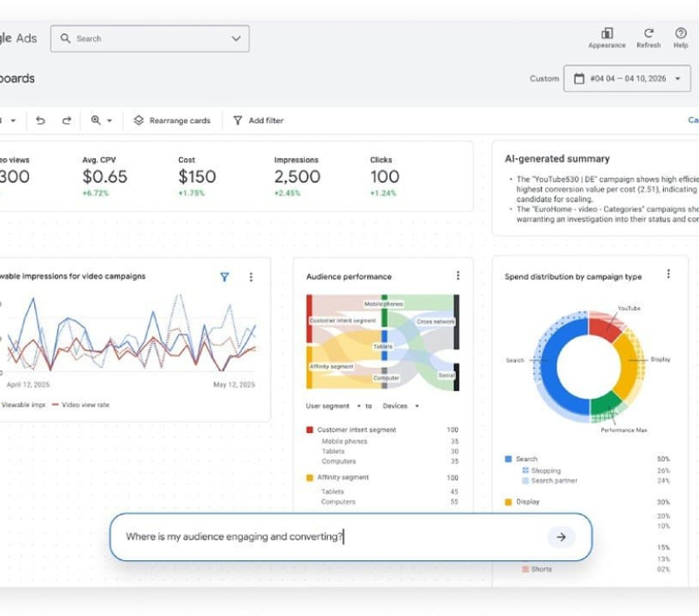Open the User segment dropdown

coord(333,406)
